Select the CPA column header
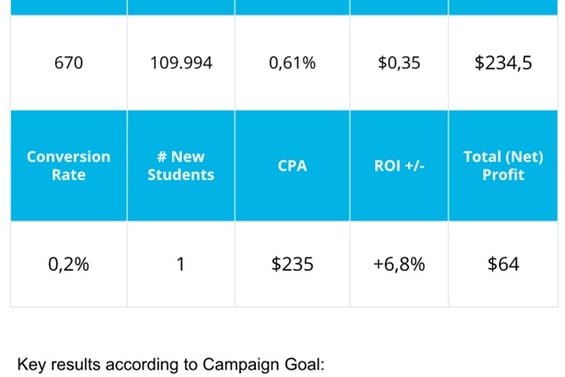This screenshot has height=377, width=565. click(292, 165)
